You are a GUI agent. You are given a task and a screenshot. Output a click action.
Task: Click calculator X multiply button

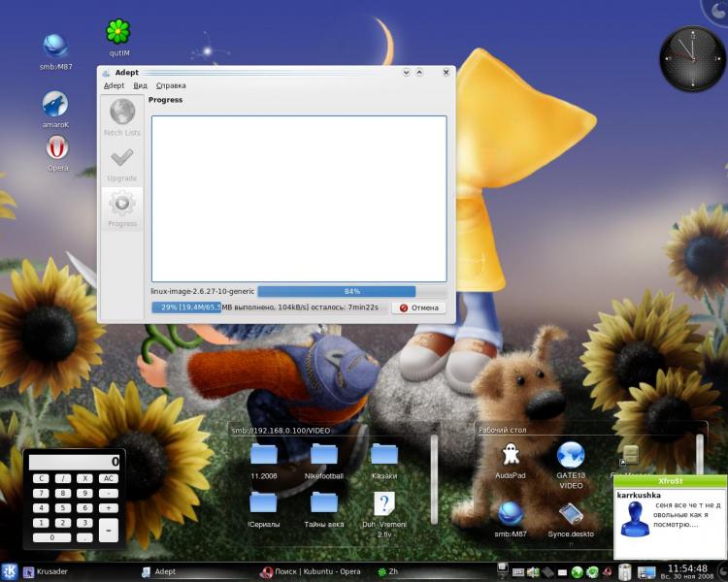click(x=84, y=478)
